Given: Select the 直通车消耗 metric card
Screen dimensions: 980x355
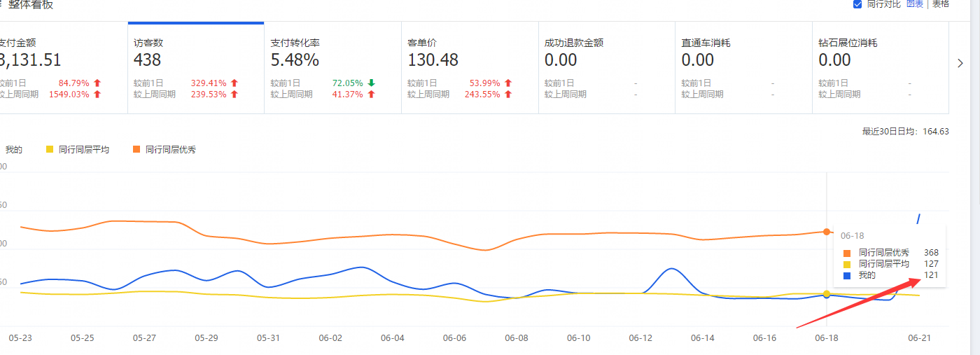Looking at the screenshot, I should 743,68.
